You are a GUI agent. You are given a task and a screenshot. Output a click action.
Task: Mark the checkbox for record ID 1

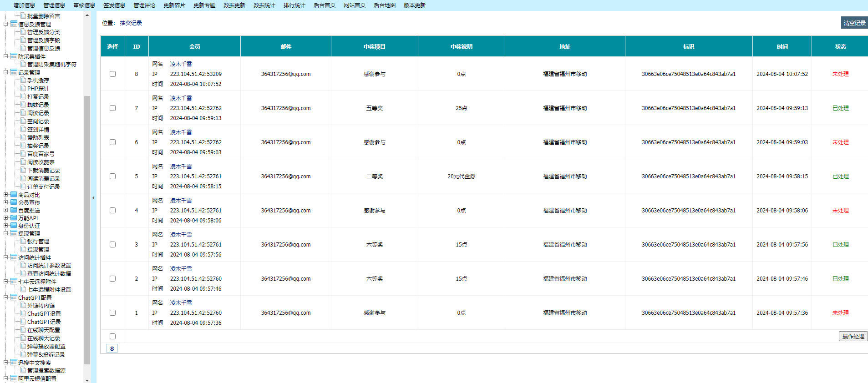[x=112, y=312]
